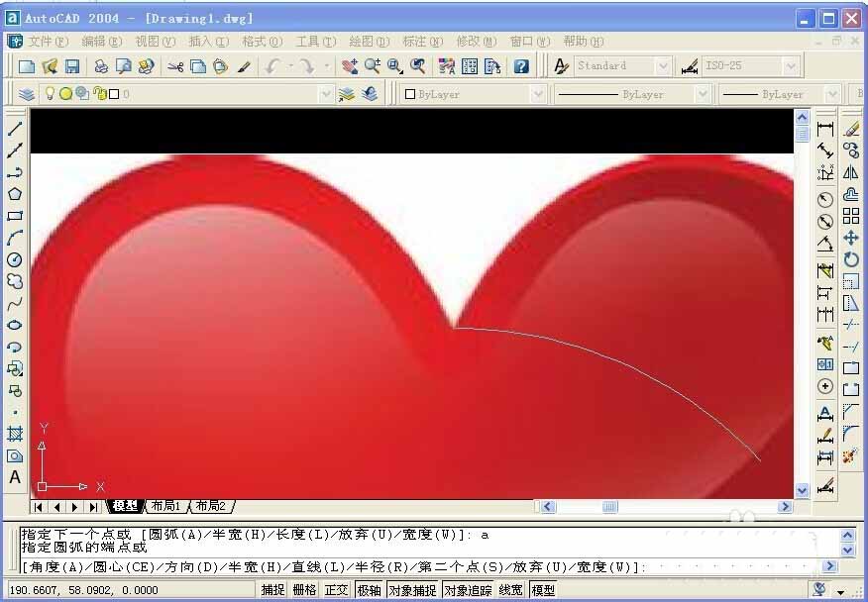Viewport: 868px width, 602px height.
Task: Expand the Standard text style dropdown
Action: tap(663, 66)
